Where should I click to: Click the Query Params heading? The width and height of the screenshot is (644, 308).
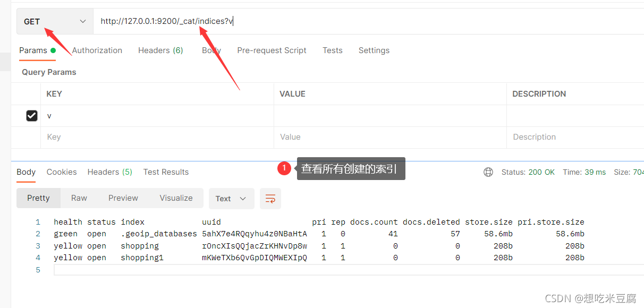tap(49, 72)
